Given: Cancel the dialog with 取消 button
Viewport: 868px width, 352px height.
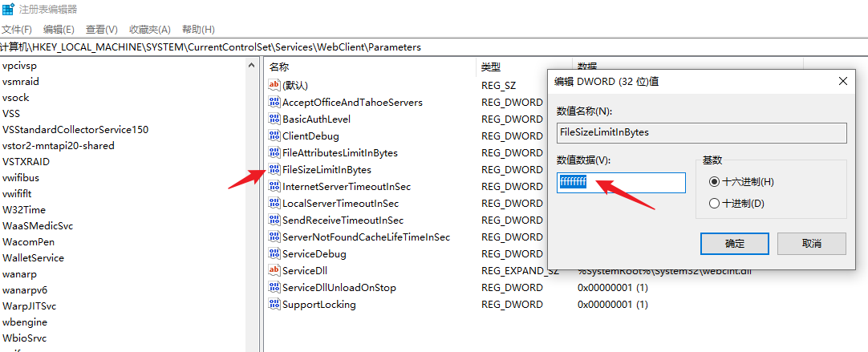Looking at the screenshot, I should (812, 244).
